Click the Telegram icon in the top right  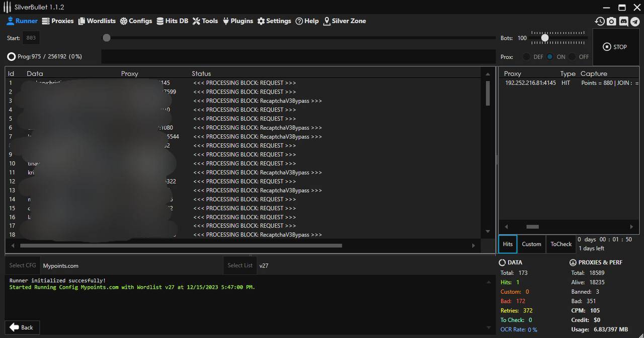tap(635, 21)
